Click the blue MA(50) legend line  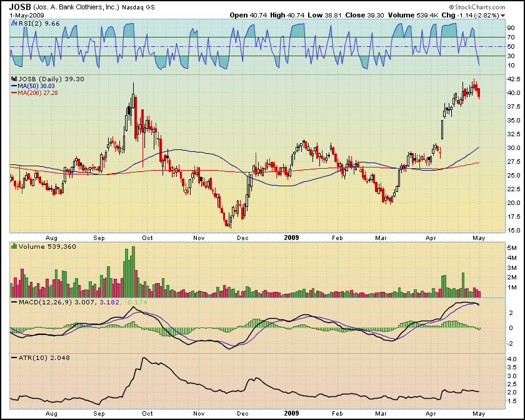(14, 86)
